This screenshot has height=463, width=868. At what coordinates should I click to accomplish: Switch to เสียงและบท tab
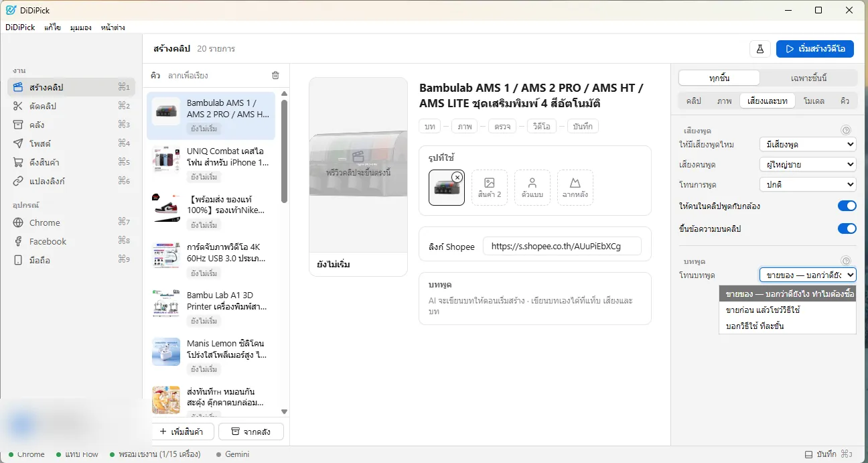[768, 101]
